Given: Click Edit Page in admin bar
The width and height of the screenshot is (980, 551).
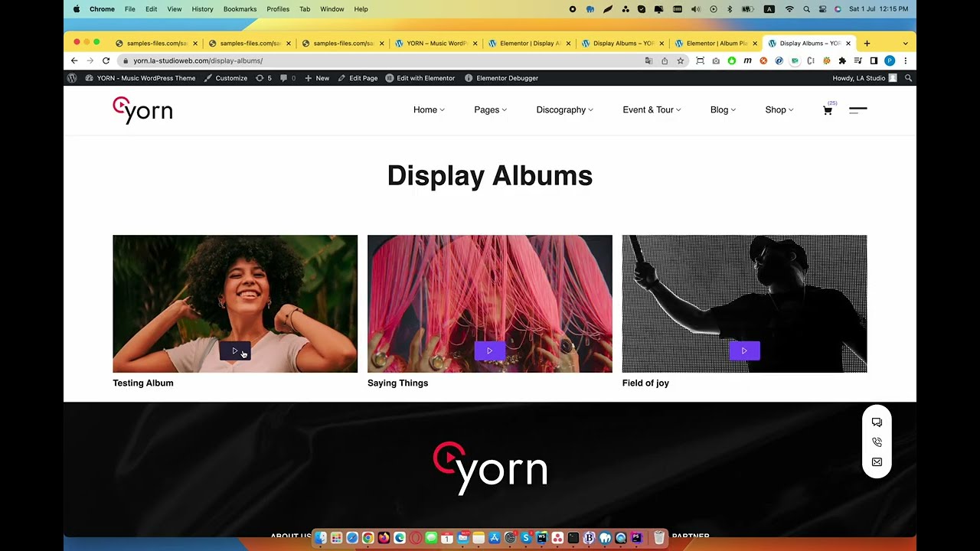Looking at the screenshot, I should (x=358, y=78).
